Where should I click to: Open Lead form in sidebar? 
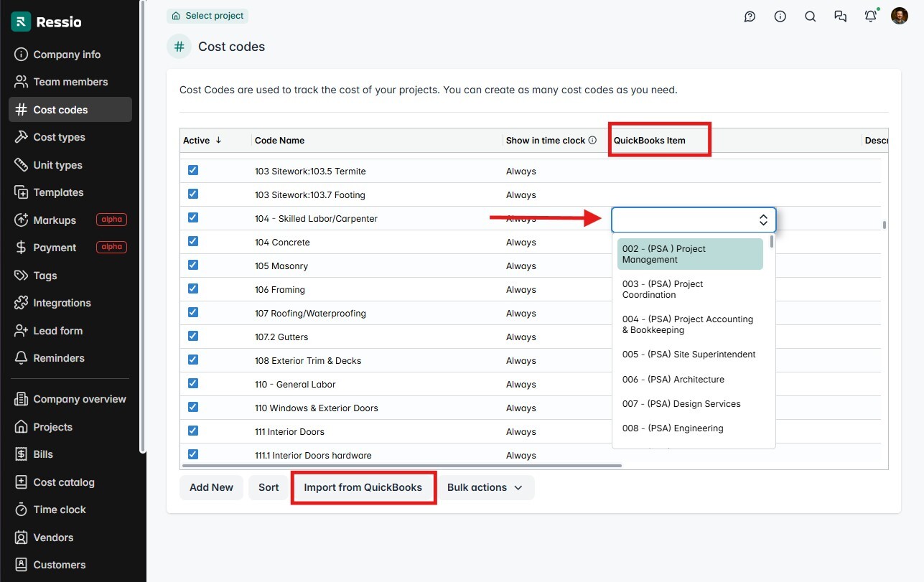tap(70, 331)
